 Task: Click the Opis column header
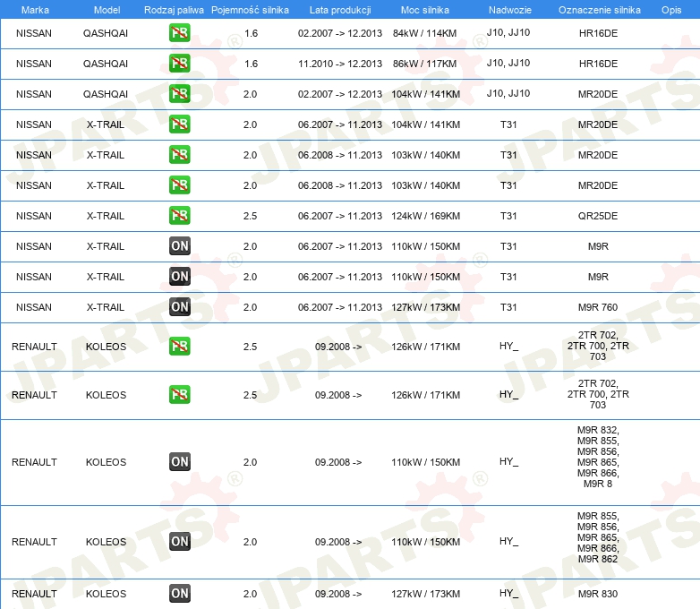(671, 10)
